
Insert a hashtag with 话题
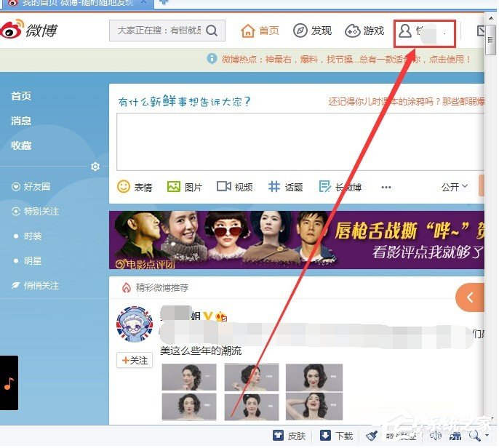(x=285, y=187)
